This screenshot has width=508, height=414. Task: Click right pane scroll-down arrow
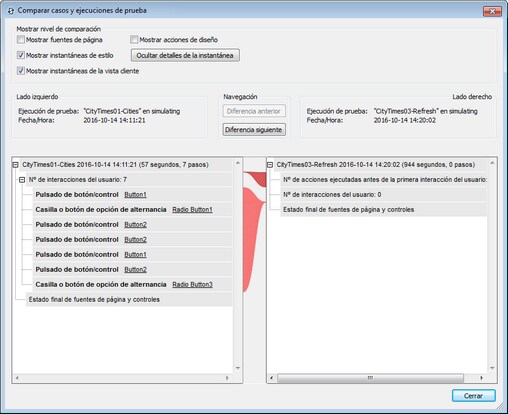492,368
